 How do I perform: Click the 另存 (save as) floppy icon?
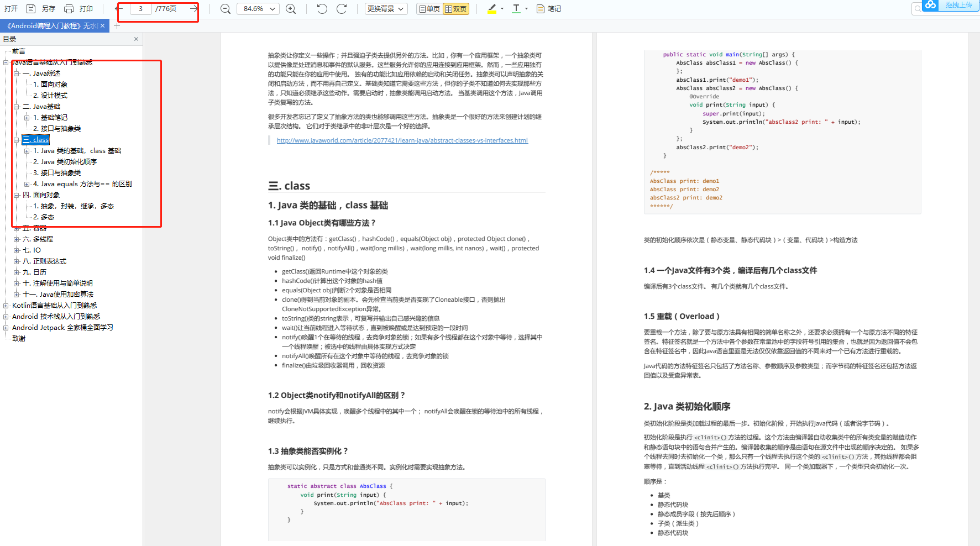(x=31, y=9)
